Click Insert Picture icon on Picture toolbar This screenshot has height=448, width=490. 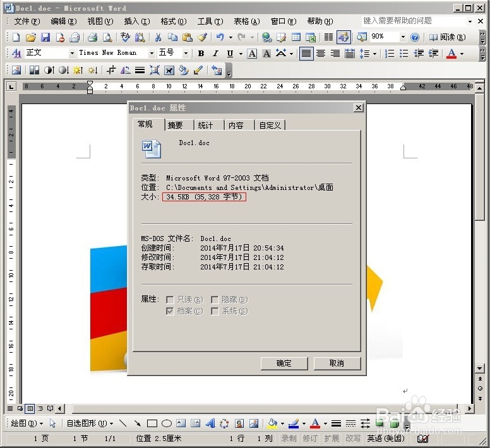(16, 70)
